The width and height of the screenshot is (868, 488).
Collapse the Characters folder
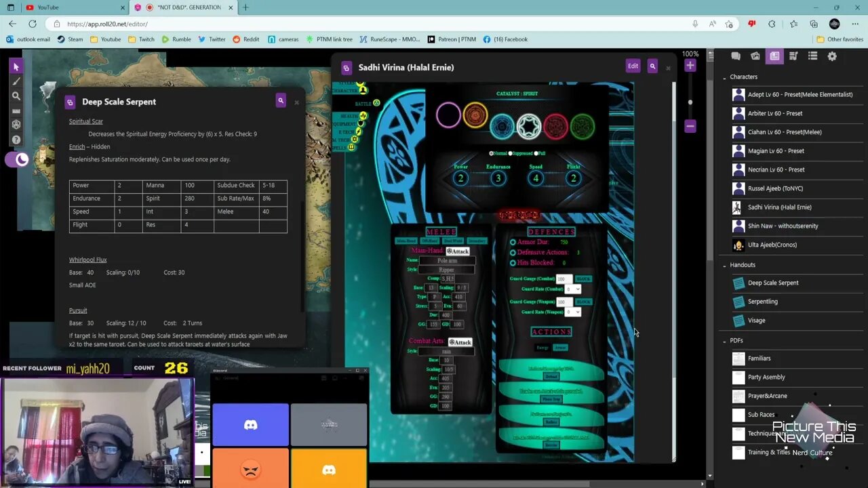(x=724, y=77)
